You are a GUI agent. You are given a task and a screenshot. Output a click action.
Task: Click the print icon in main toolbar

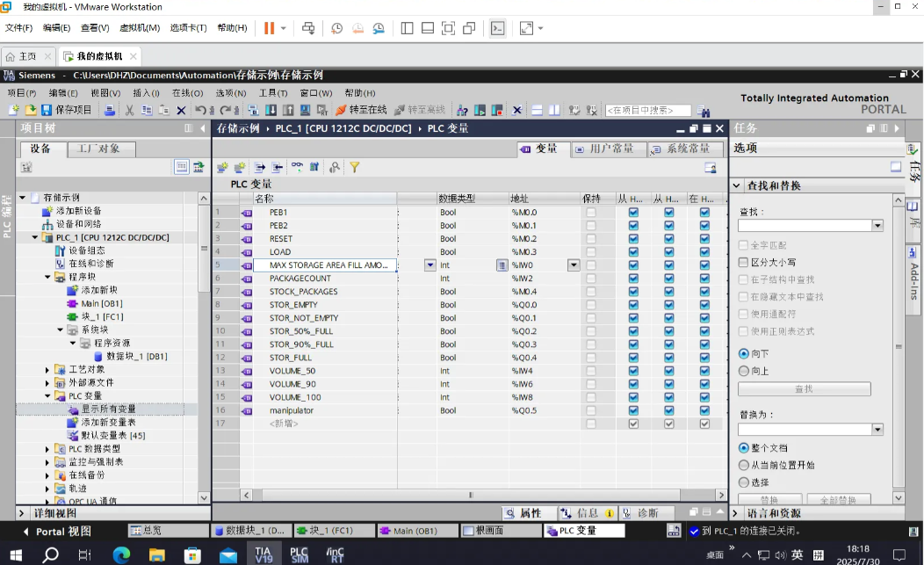coord(109,110)
